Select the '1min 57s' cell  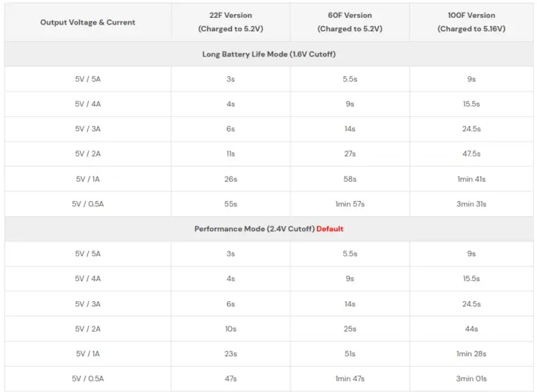pos(350,204)
